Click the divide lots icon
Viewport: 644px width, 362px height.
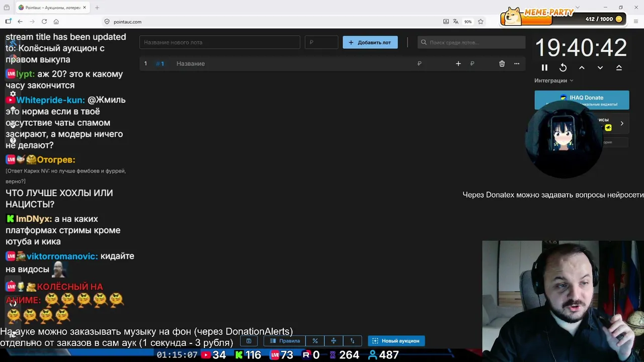click(x=334, y=341)
